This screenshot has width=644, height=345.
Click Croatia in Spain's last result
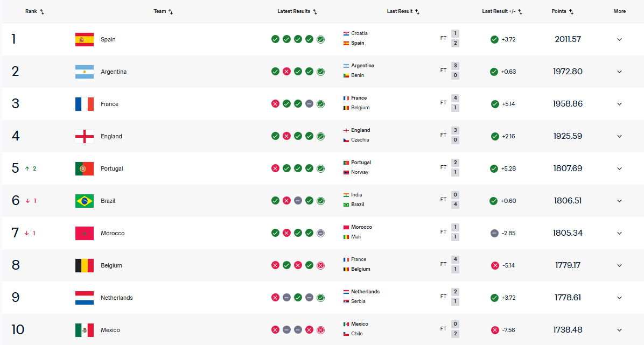pos(359,33)
